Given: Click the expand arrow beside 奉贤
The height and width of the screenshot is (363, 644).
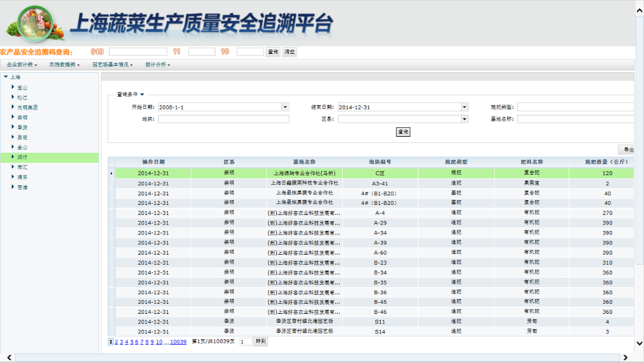Looking at the screenshot, I should pos(12,127).
